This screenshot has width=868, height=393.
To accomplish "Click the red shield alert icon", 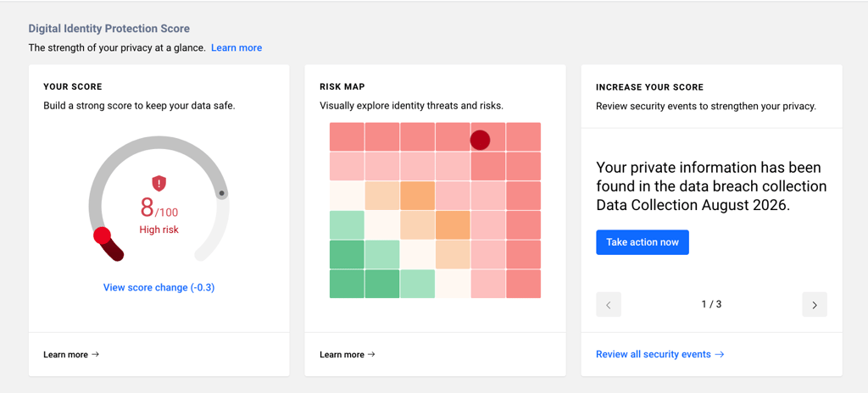I will click(x=159, y=183).
